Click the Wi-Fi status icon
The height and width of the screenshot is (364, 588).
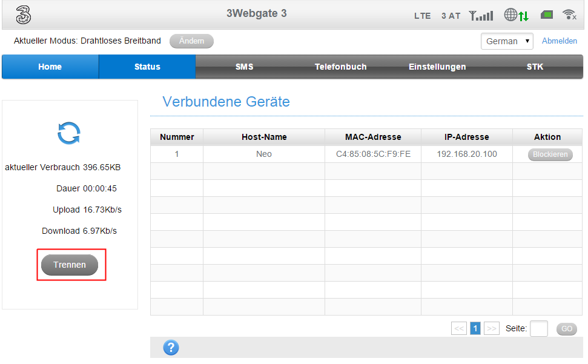coord(569,15)
